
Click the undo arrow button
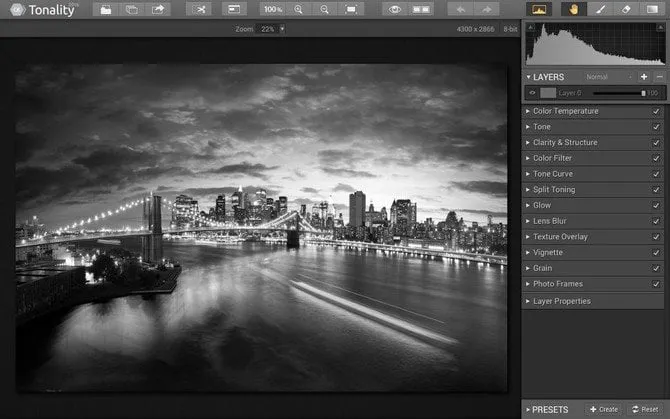pyautogui.click(x=461, y=9)
